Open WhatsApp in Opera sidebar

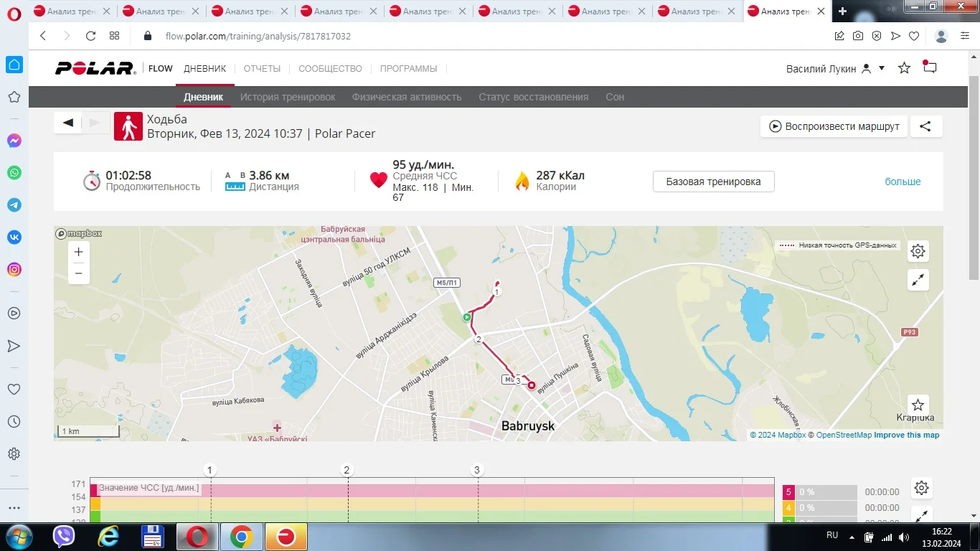coord(14,173)
